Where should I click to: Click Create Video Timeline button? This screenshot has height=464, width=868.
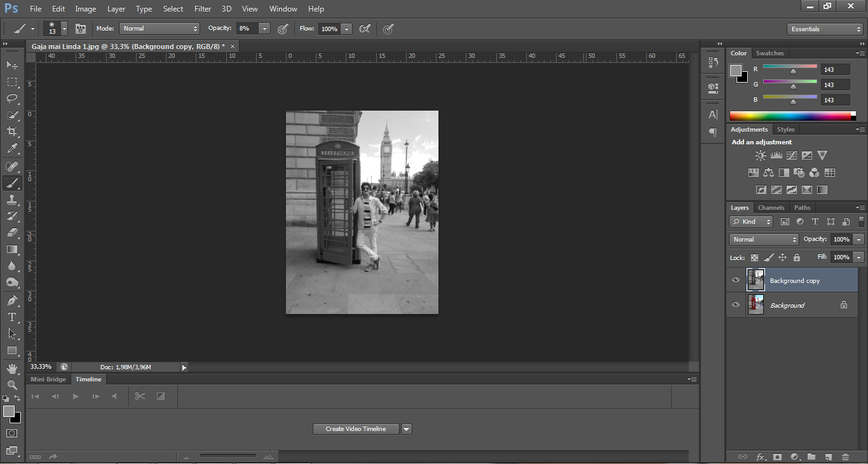coord(356,429)
